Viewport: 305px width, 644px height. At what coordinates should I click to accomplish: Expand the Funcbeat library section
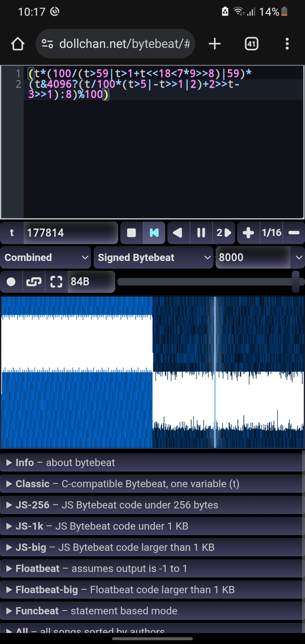pos(152,611)
